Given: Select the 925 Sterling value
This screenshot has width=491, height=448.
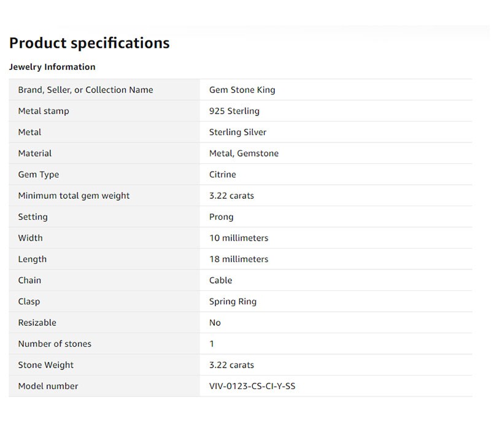Looking at the screenshot, I should pos(234,111).
